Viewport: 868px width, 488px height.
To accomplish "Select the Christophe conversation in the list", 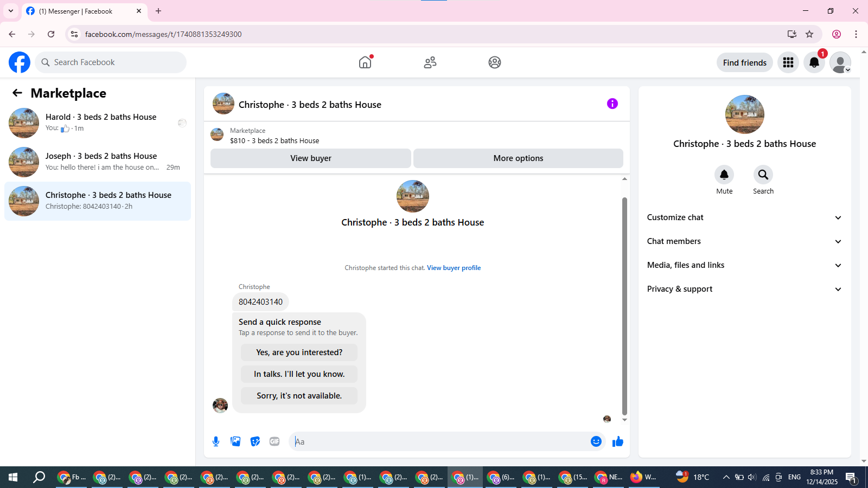I will [x=98, y=201].
